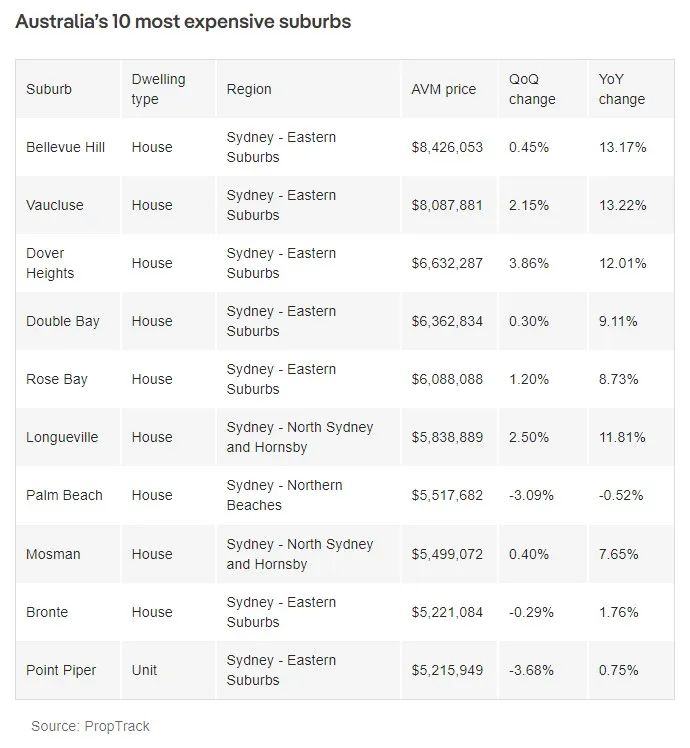690x748 pixels.
Task: Click the Dover Heights suburb name
Action: point(50,263)
